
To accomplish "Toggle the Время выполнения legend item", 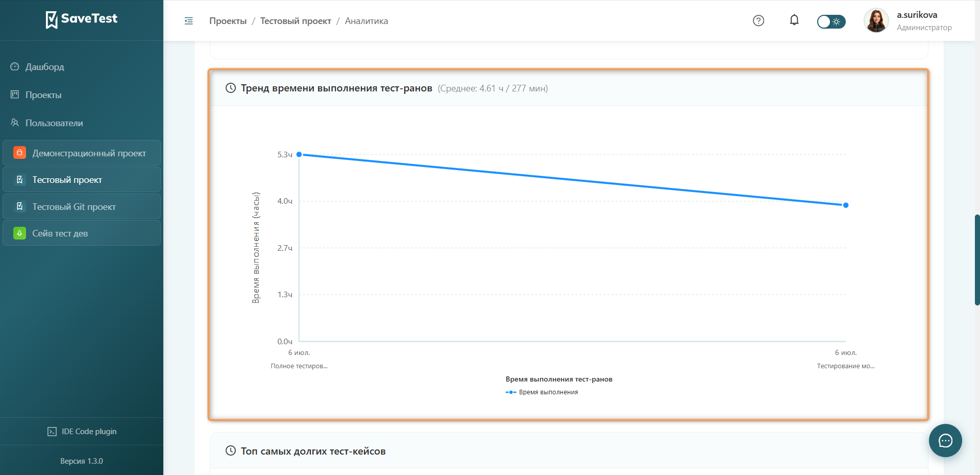I will [x=542, y=392].
